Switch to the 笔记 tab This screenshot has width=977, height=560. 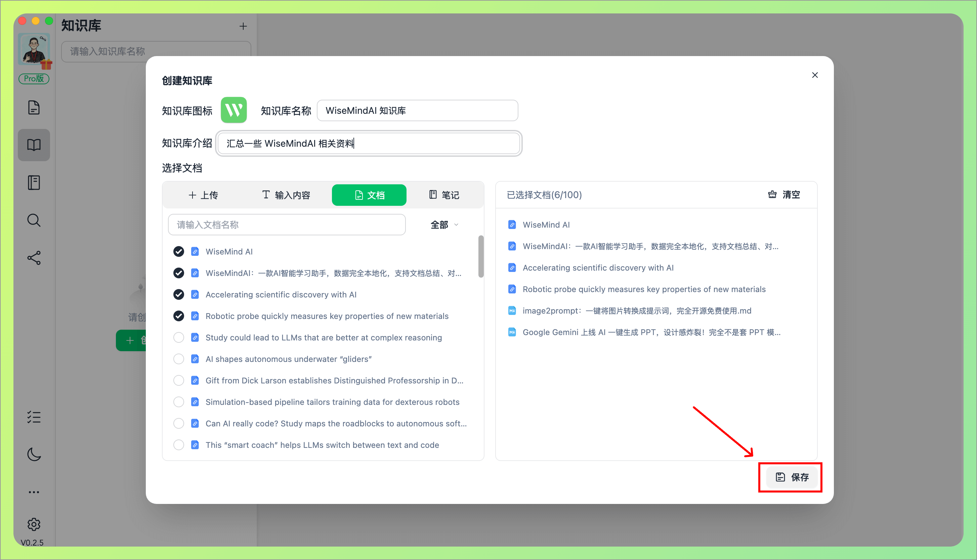point(444,195)
